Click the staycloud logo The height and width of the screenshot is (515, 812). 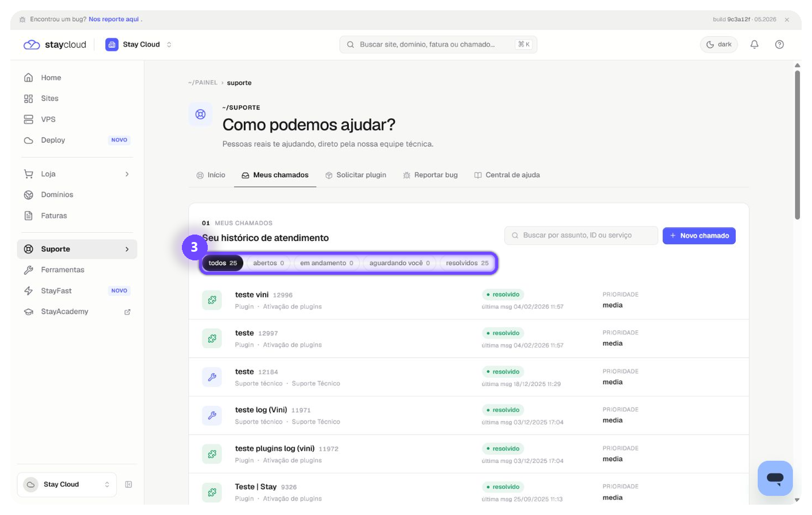[55, 44]
